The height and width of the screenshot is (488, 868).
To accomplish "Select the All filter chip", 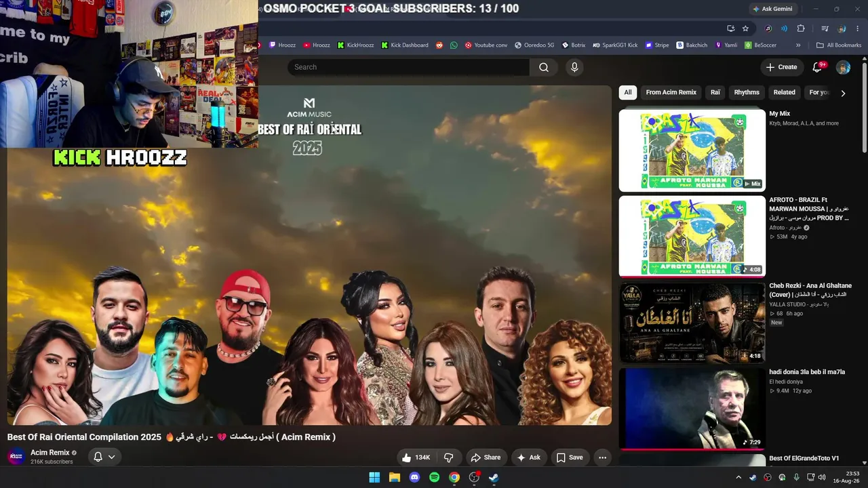I will point(628,92).
